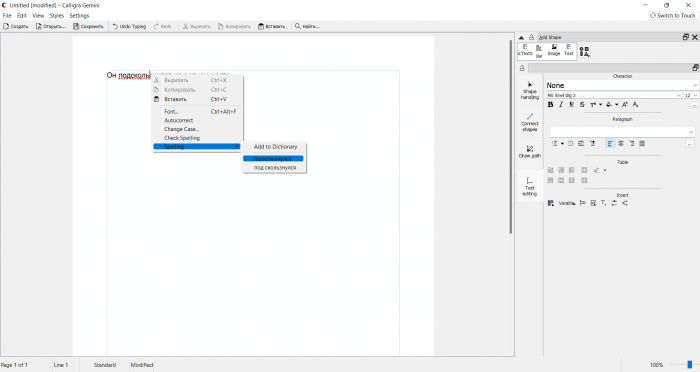Select Change Case... in the context menu
This screenshot has width=700, height=372.
[x=198, y=129]
